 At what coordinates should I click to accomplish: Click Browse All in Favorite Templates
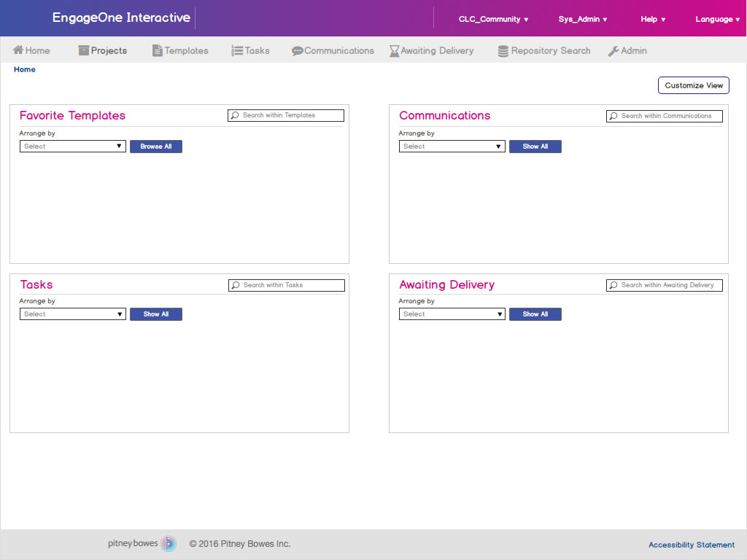pyautogui.click(x=156, y=147)
